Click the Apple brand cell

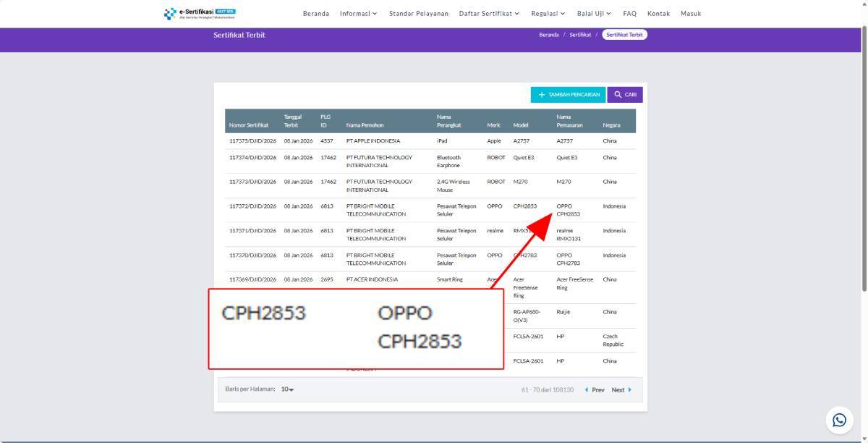[x=494, y=141]
